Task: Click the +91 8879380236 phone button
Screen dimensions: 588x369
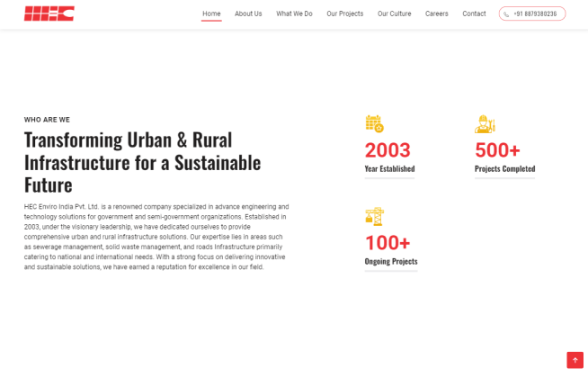Action: 532,13
